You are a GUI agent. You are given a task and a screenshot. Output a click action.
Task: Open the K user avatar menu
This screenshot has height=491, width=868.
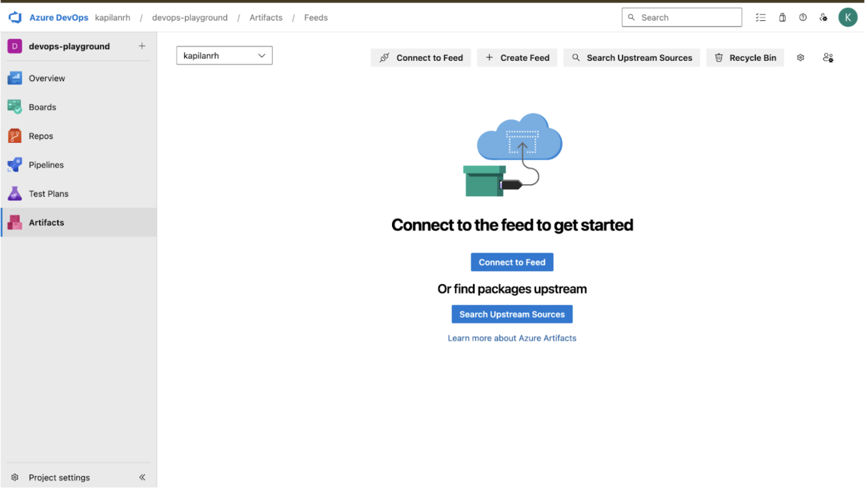(x=847, y=17)
